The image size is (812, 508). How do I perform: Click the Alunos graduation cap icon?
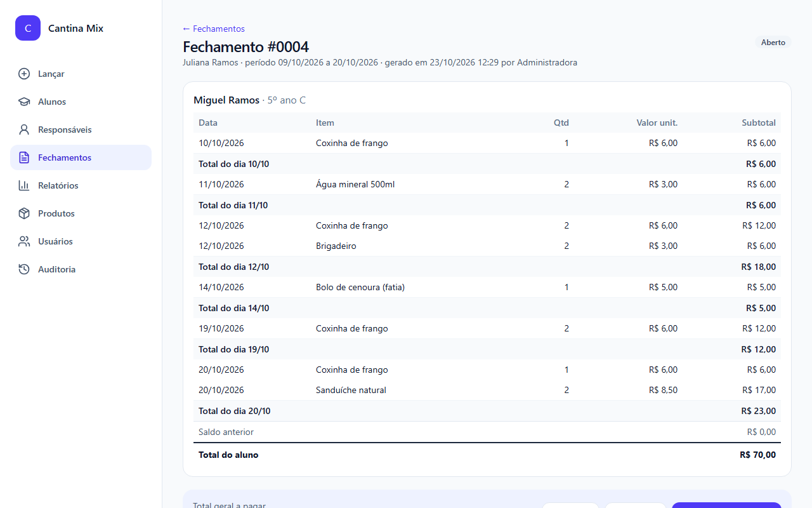(24, 102)
